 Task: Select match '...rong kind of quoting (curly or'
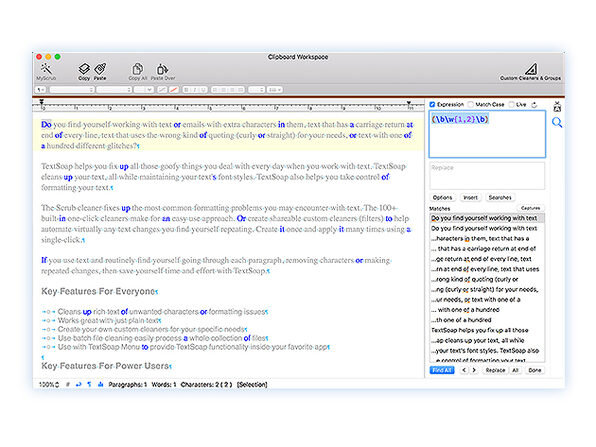(x=487, y=279)
